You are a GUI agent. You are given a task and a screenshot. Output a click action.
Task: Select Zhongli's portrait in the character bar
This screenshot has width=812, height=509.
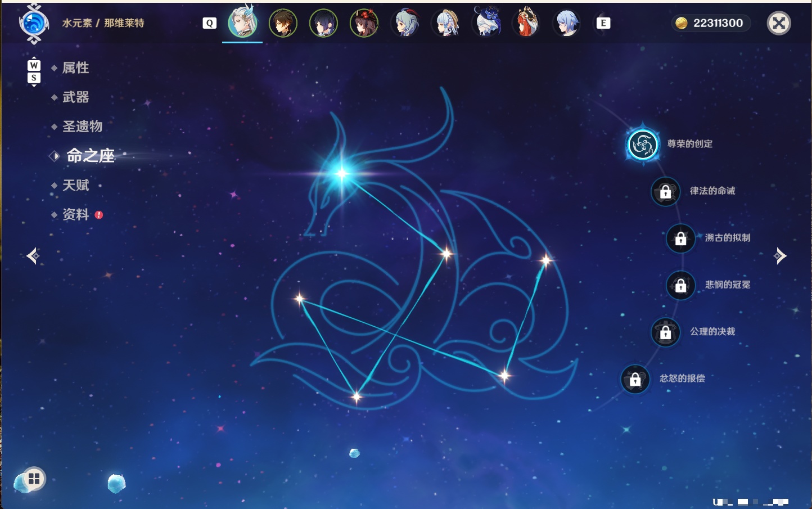point(283,23)
